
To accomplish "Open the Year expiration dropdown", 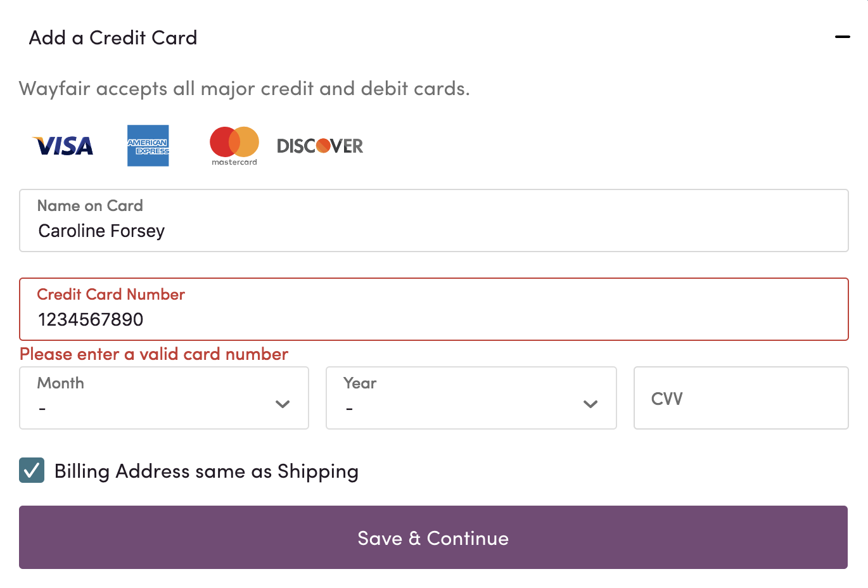I will pos(470,398).
